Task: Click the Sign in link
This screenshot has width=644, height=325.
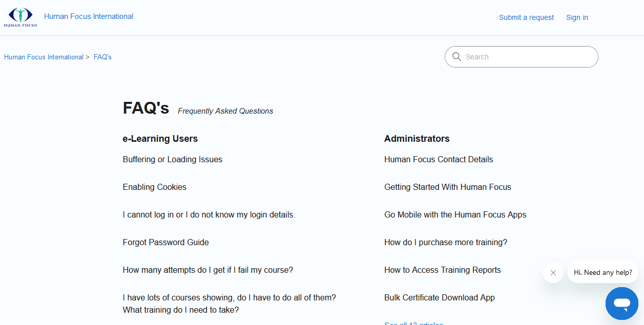Action: 577,17
